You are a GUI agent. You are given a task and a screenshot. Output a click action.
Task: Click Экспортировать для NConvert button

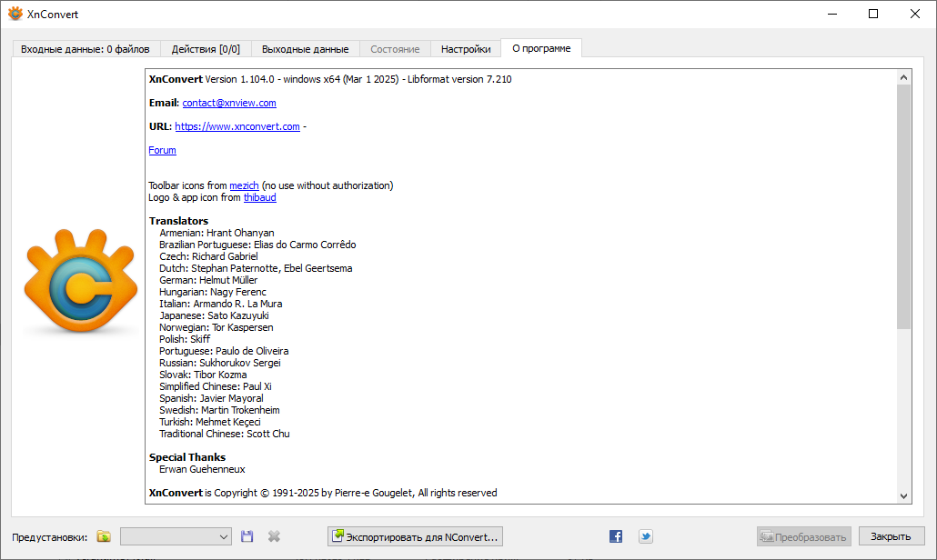coord(416,536)
